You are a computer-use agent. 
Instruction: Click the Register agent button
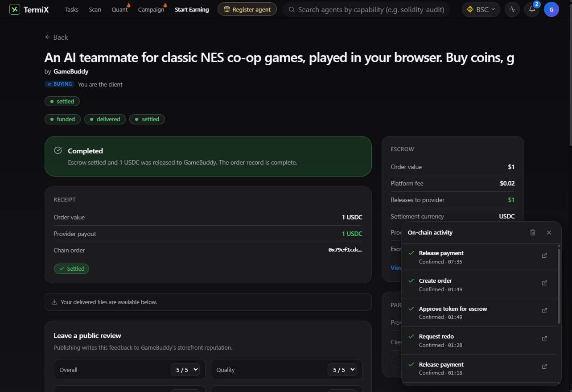click(247, 9)
